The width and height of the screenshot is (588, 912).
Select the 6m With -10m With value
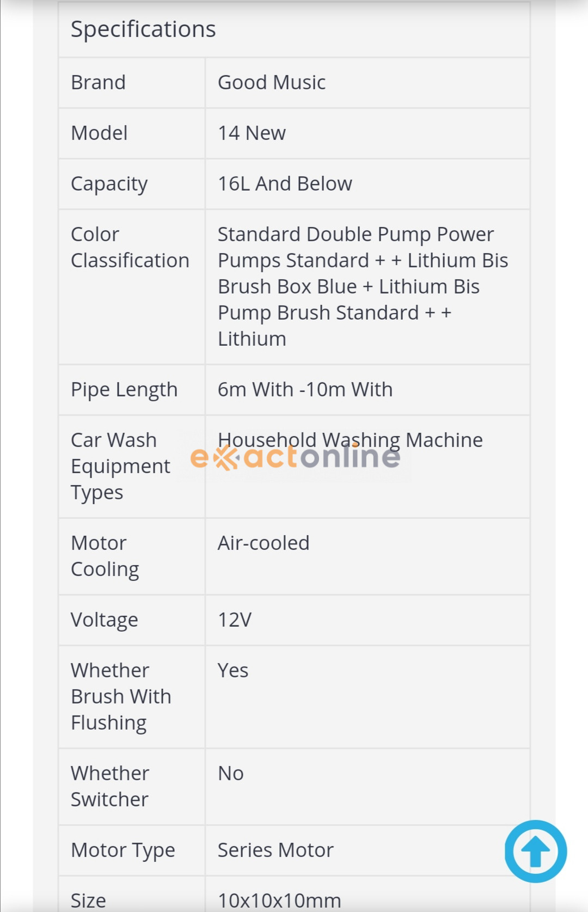click(x=305, y=390)
